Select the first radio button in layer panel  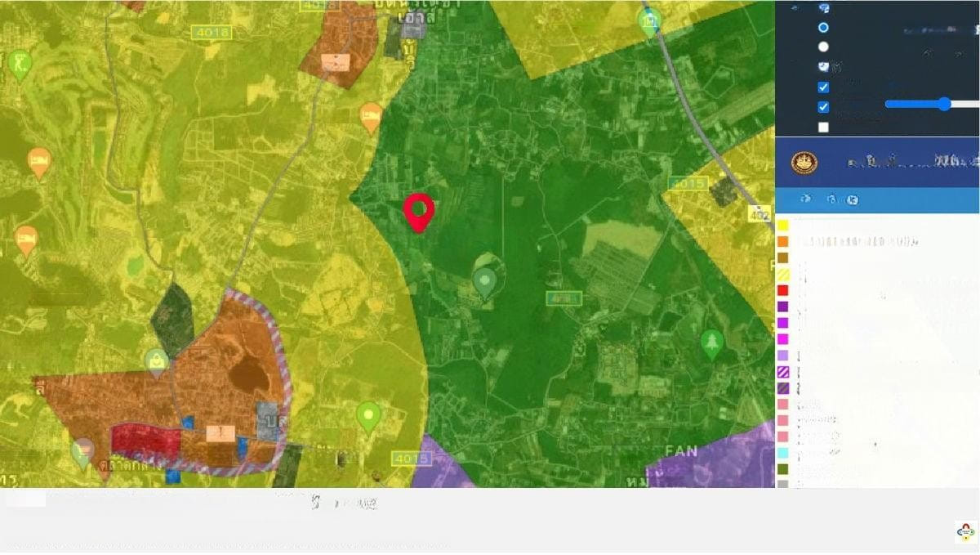click(823, 28)
